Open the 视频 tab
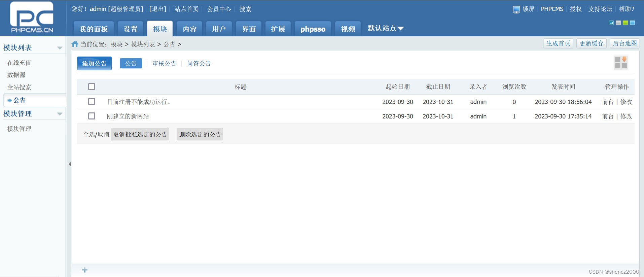Viewport: 644px width, 277px height. pyautogui.click(x=348, y=29)
